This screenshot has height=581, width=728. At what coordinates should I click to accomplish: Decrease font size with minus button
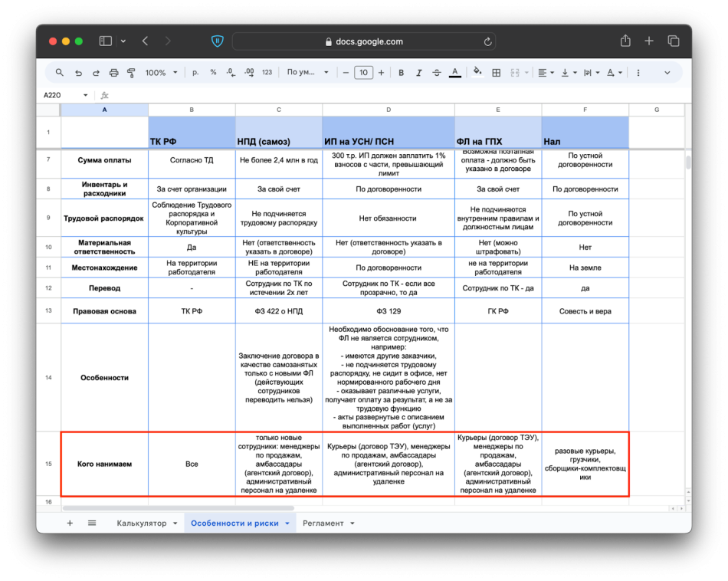[346, 73]
